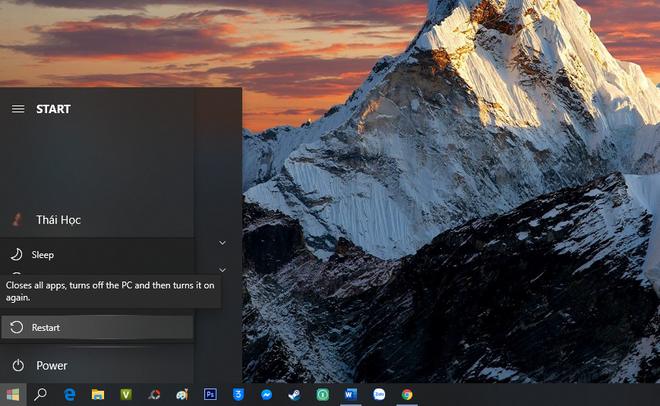660x406 pixels.
Task: Open the grey-red circular app icon
Action: [x=154, y=395]
